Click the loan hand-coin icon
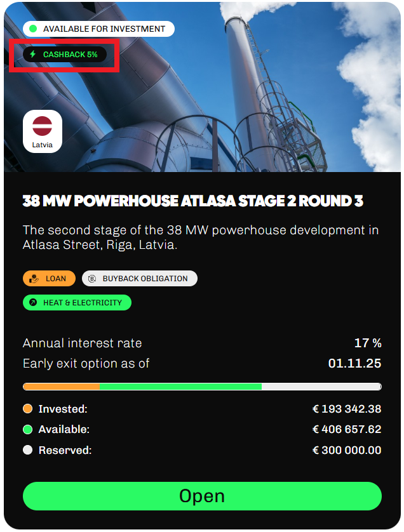This screenshot has width=404, height=532. click(x=34, y=279)
